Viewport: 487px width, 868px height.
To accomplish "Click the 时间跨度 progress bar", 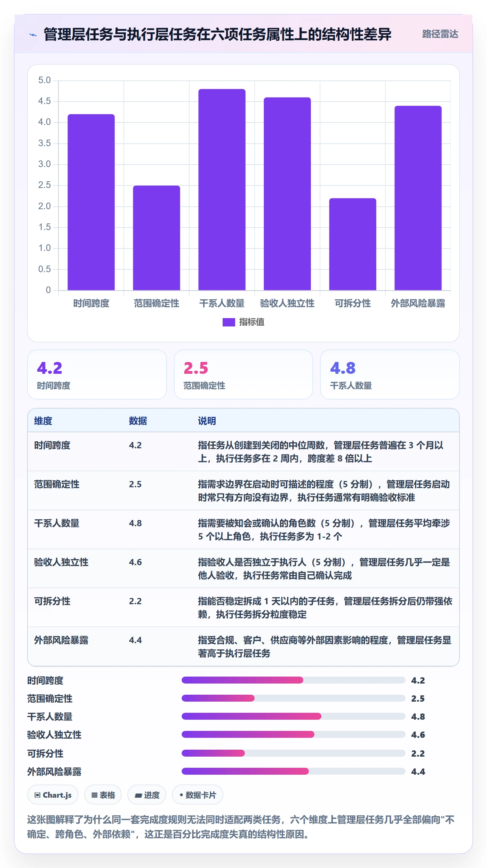I will tap(293, 680).
